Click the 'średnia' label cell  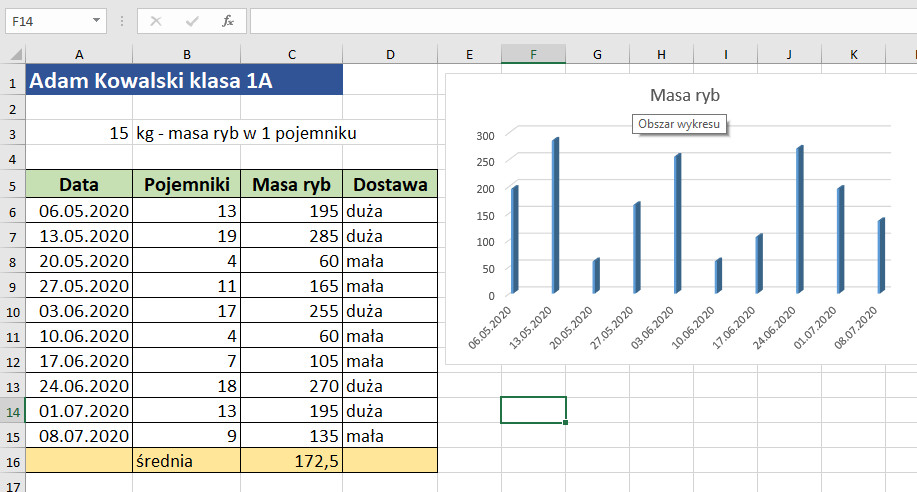point(186,460)
